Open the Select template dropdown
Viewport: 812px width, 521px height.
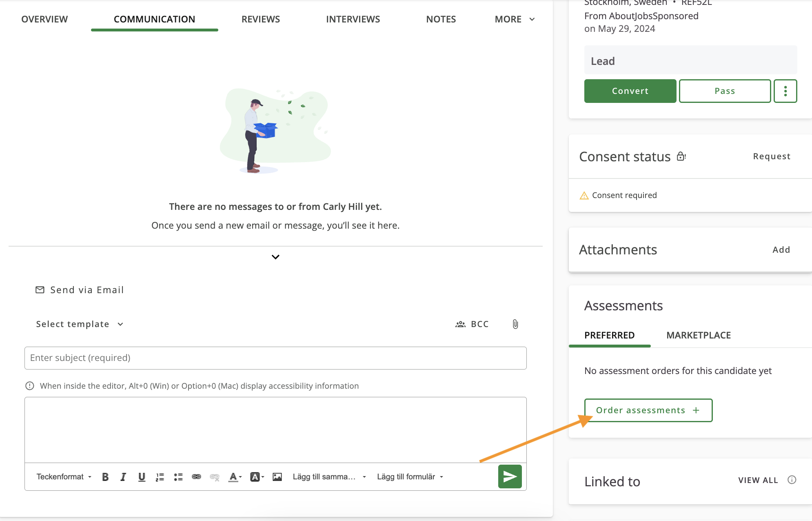tap(80, 324)
